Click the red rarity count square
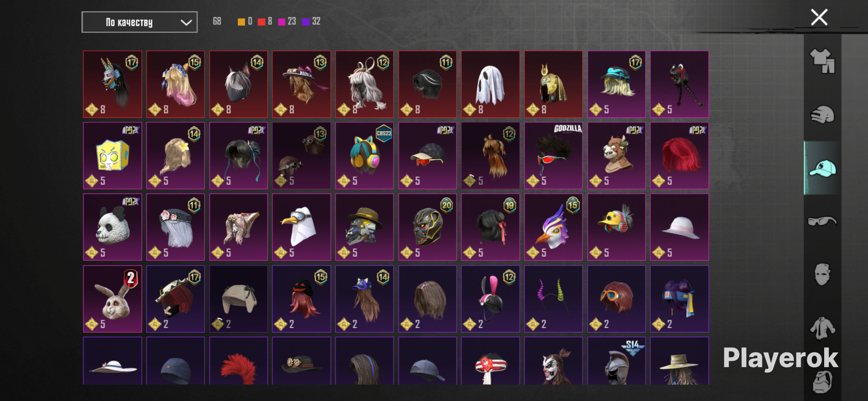 [261, 22]
